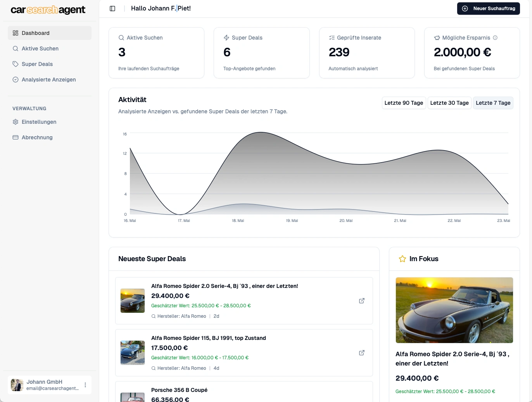Click the lightning icon in Super Deals card

coord(226,38)
